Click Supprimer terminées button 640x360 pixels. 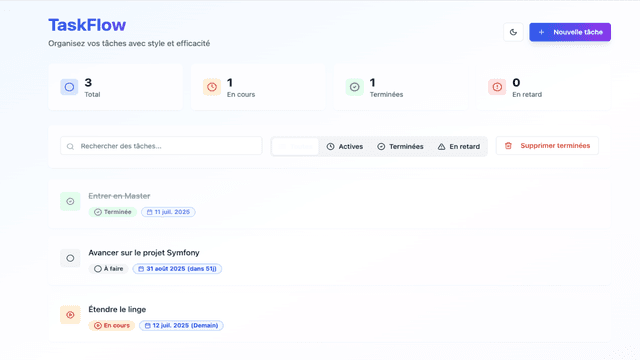coord(547,146)
